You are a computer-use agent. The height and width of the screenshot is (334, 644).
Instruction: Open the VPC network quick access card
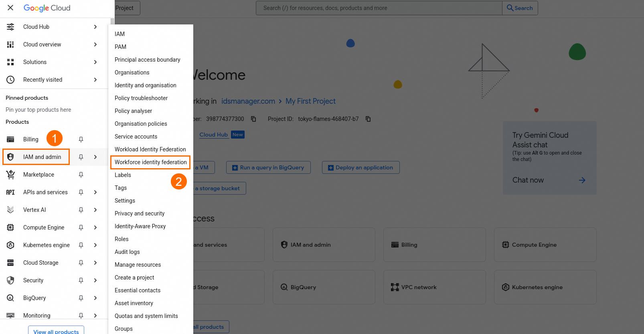[435, 287]
